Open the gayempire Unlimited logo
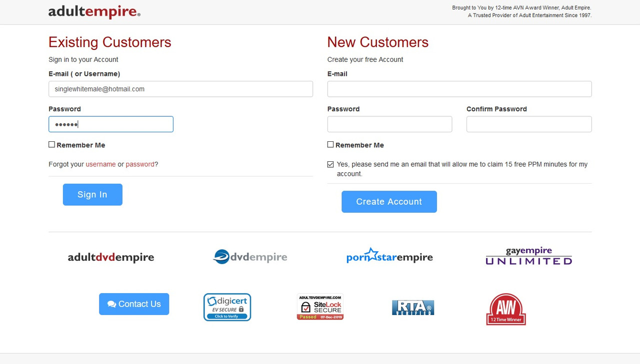 coord(529,256)
